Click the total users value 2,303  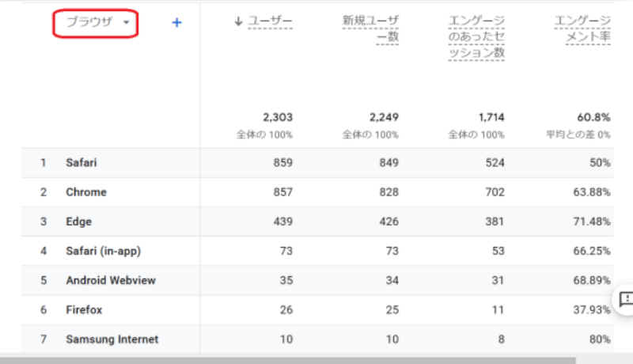pyautogui.click(x=278, y=117)
